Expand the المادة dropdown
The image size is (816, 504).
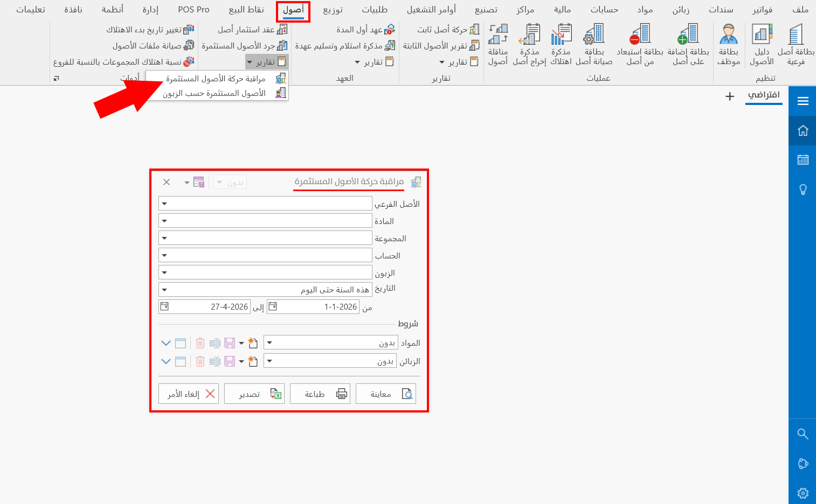point(164,221)
